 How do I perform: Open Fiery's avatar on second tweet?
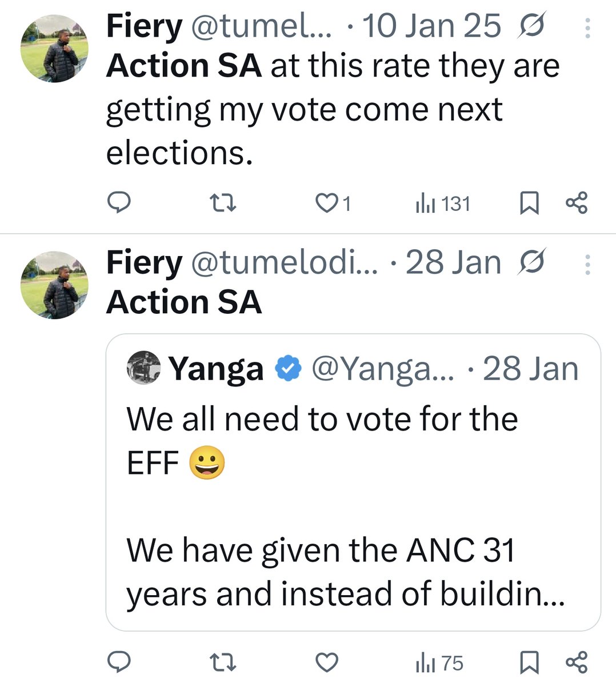point(54,285)
